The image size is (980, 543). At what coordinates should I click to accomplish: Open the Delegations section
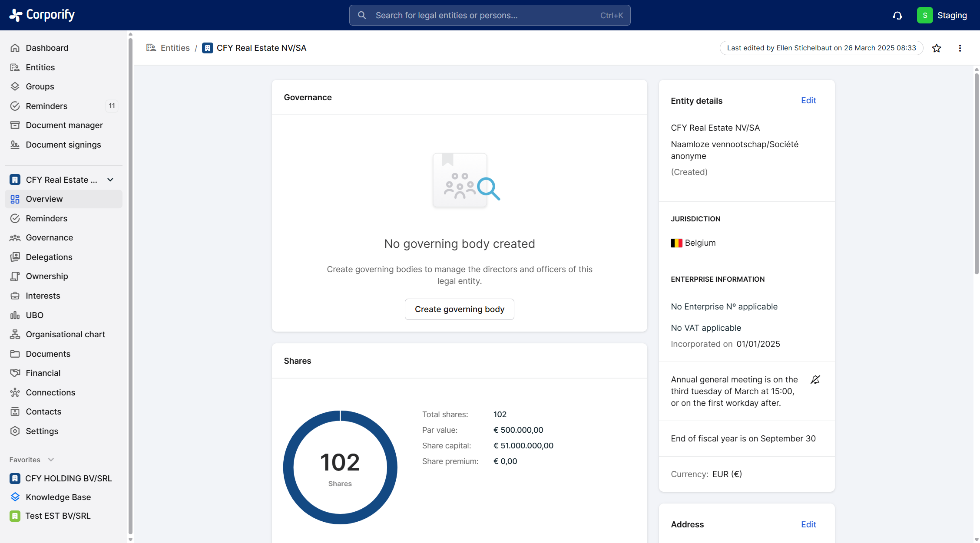(49, 257)
